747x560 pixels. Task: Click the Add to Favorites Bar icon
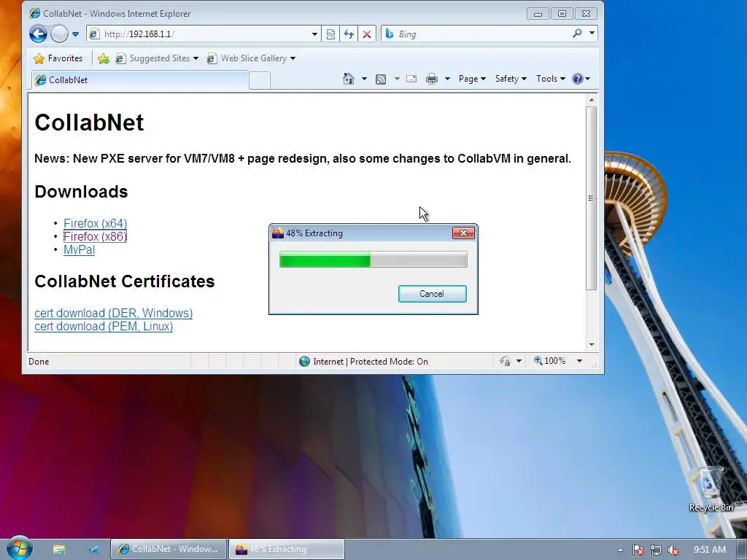click(103, 58)
